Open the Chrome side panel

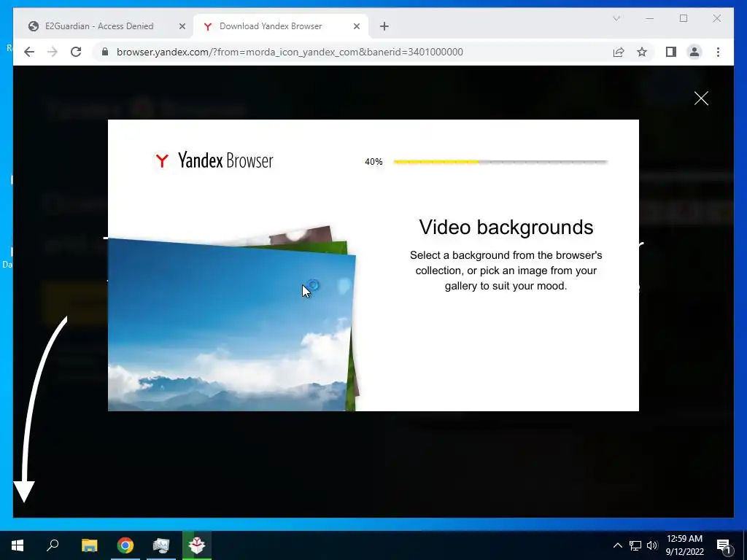pos(671,52)
